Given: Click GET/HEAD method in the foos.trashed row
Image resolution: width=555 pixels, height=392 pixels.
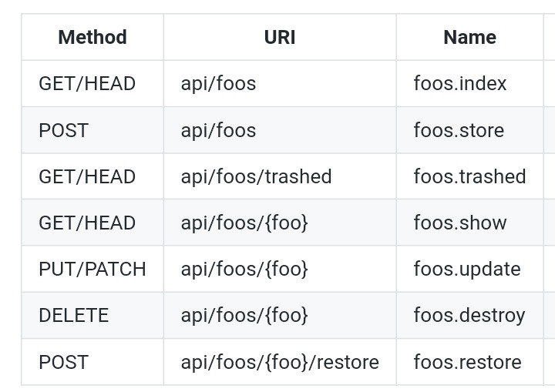Looking at the screenshot, I should [92, 176].
